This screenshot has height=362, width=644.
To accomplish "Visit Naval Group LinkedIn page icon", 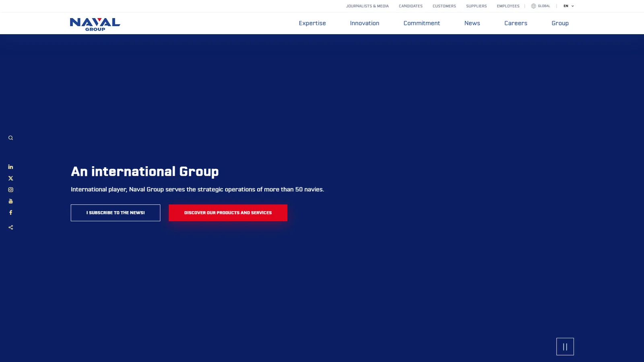I will click(x=10, y=167).
